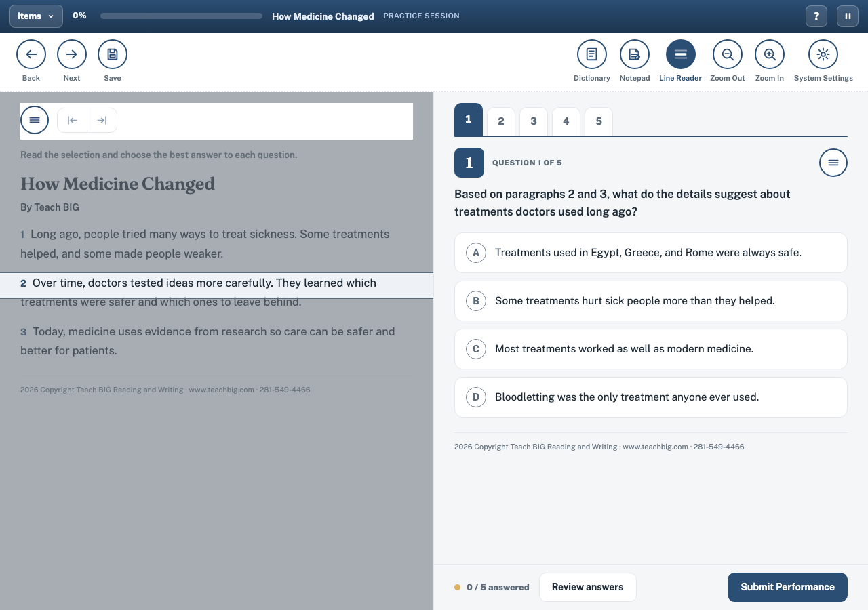Click the Review answers button
868x610 pixels.
[588, 587]
